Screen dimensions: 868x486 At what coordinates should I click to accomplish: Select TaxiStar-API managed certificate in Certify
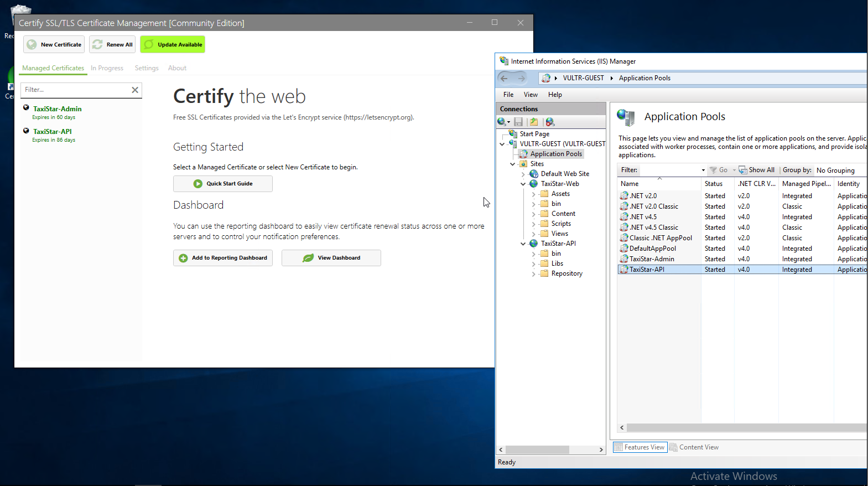[53, 132]
